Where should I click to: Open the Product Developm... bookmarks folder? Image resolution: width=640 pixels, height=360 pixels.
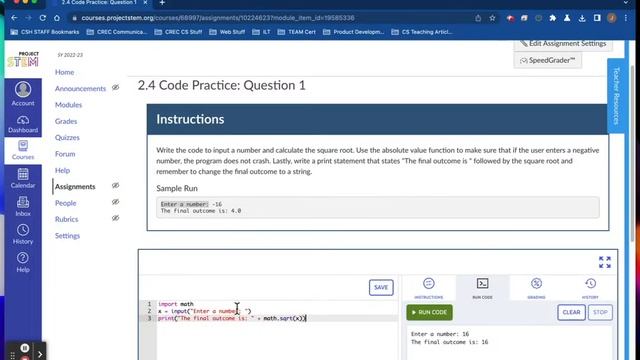pyautogui.click(x=353, y=32)
